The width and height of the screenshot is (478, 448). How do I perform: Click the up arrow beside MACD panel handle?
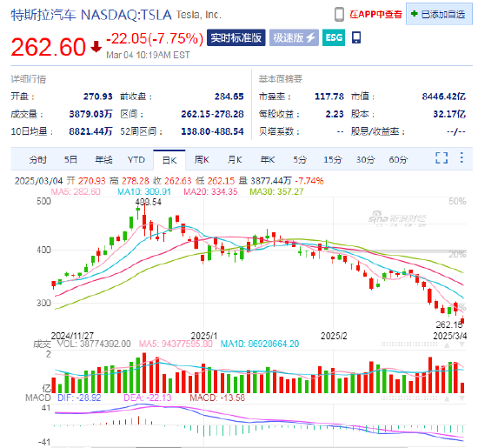pyautogui.click(x=447, y=398)
